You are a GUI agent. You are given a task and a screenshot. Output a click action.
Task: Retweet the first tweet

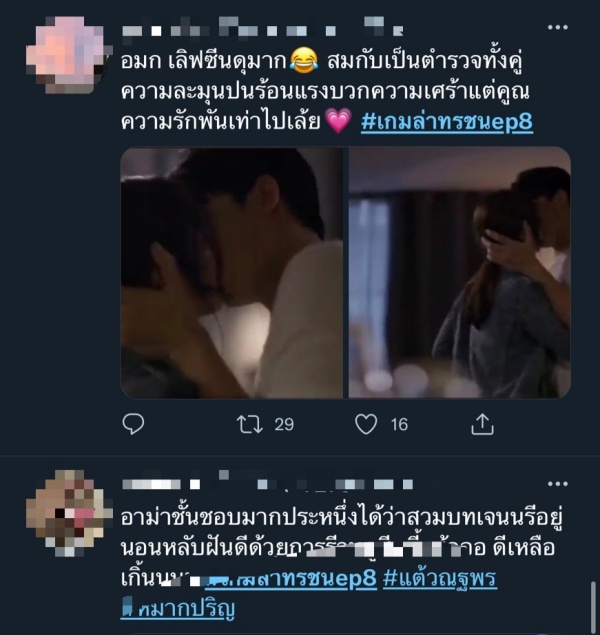click(x=250, y=424)
